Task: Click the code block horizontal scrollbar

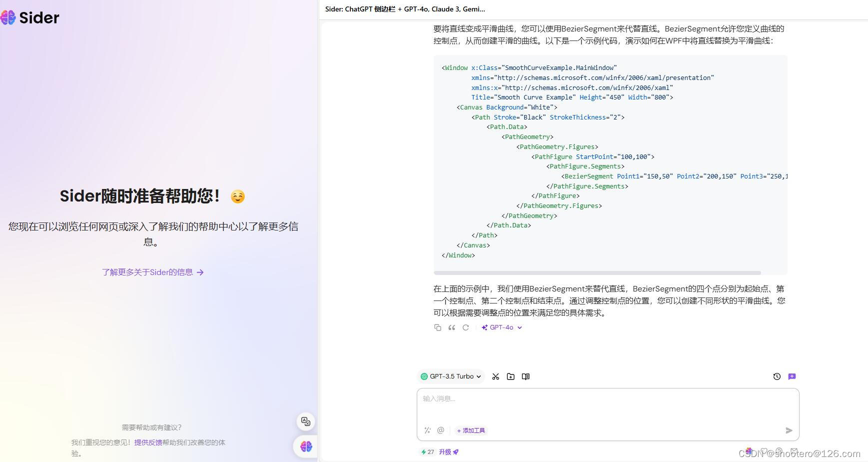Action: 597,273
